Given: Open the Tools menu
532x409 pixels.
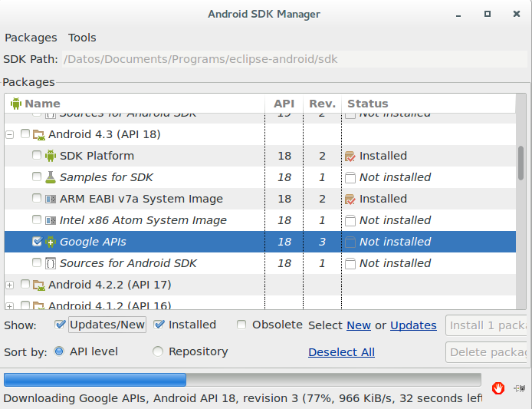Looking at the screenshot, I should (x=82, y=38).
